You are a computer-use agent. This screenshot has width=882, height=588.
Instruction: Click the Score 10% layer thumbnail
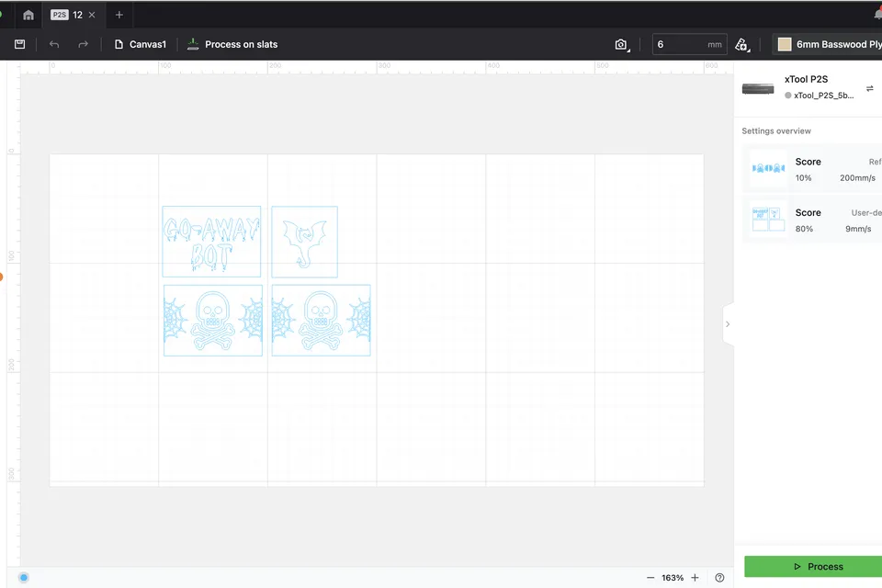pyautogui.click(x=768, y=168)
